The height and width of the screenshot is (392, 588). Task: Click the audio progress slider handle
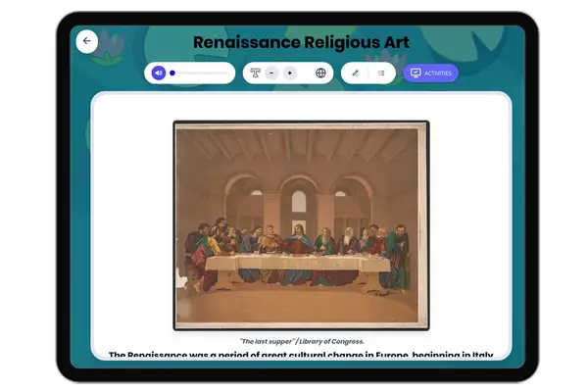[172, 73]
